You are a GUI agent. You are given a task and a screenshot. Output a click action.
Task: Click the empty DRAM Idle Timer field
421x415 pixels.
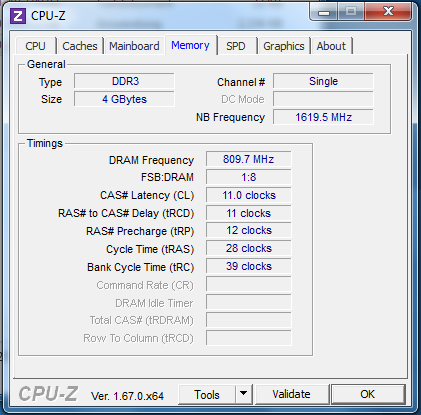pos(249,302)
